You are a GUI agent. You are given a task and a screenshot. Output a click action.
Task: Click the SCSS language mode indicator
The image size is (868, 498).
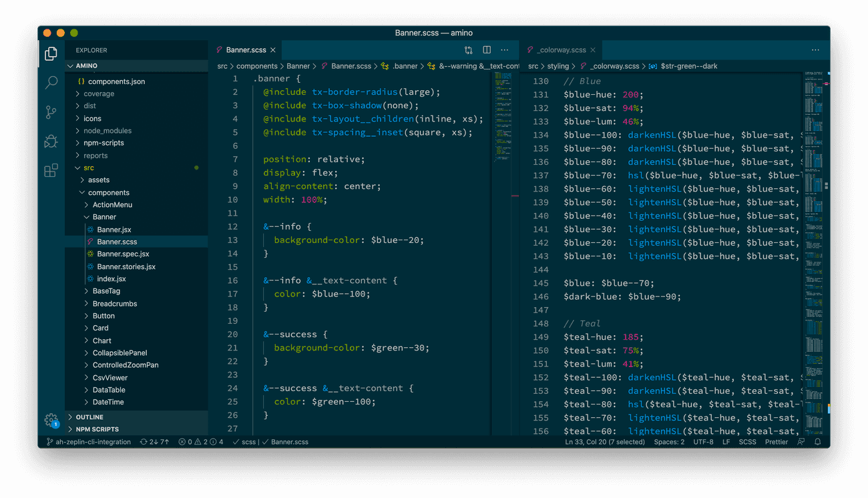pos(747,442)
